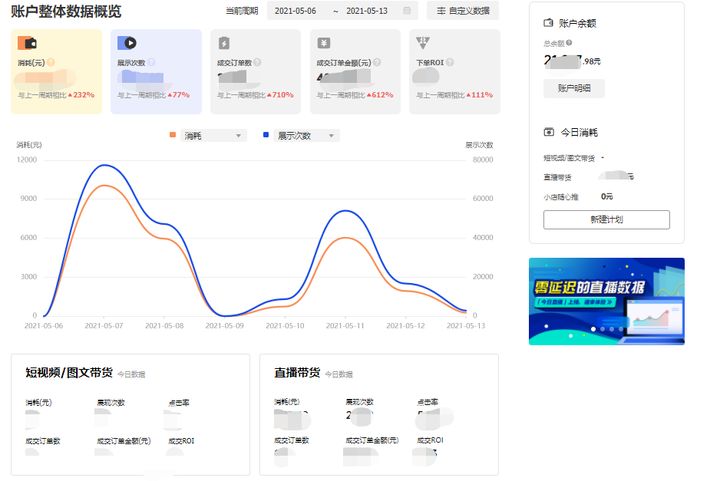Click the play icon on 展示次数 card

point(127,43)
